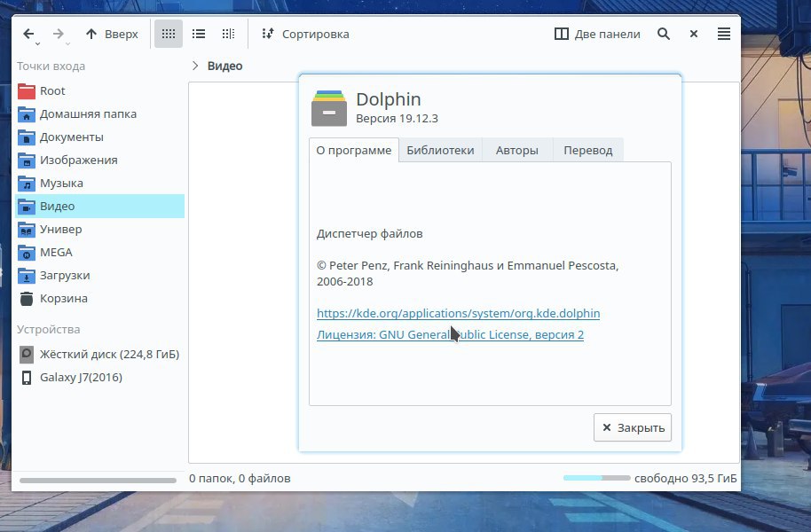Open Документы folder in the sidebar
Viewport: 811px width, 532px height.
tap(100, 137)
